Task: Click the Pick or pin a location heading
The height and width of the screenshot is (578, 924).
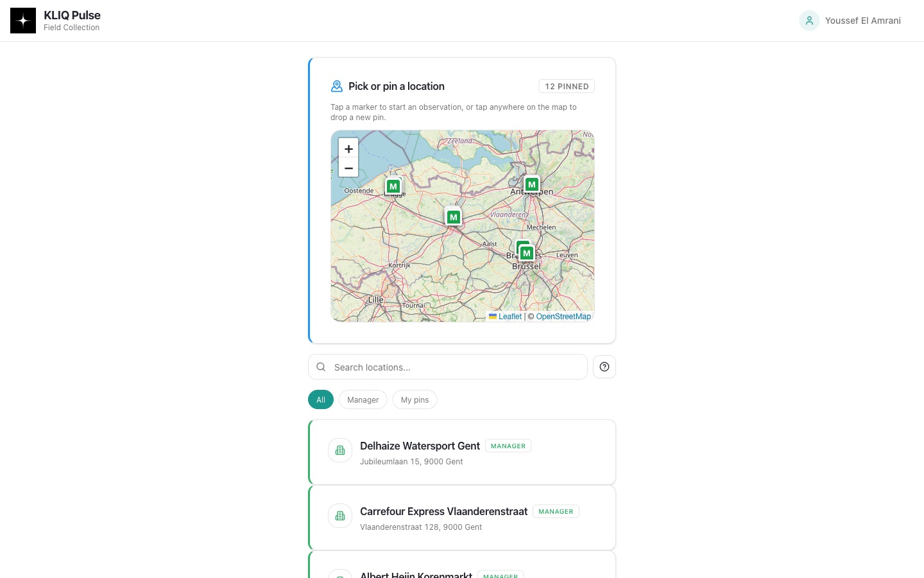Action: point(397,86)
